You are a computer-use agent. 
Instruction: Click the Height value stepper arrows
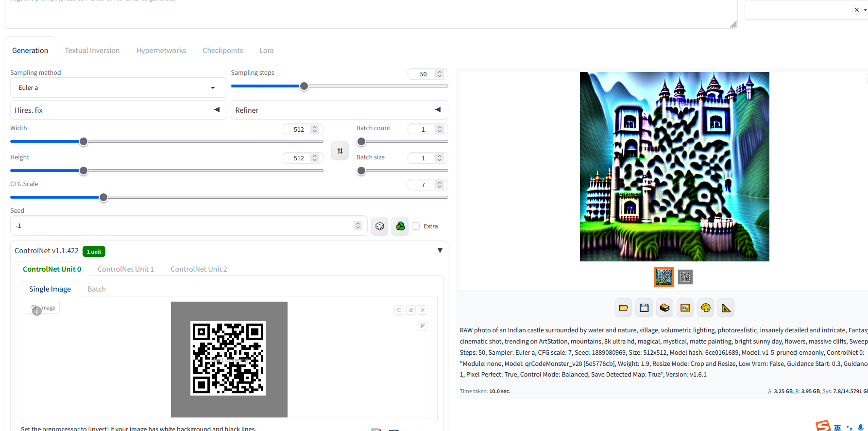[315, 158]
